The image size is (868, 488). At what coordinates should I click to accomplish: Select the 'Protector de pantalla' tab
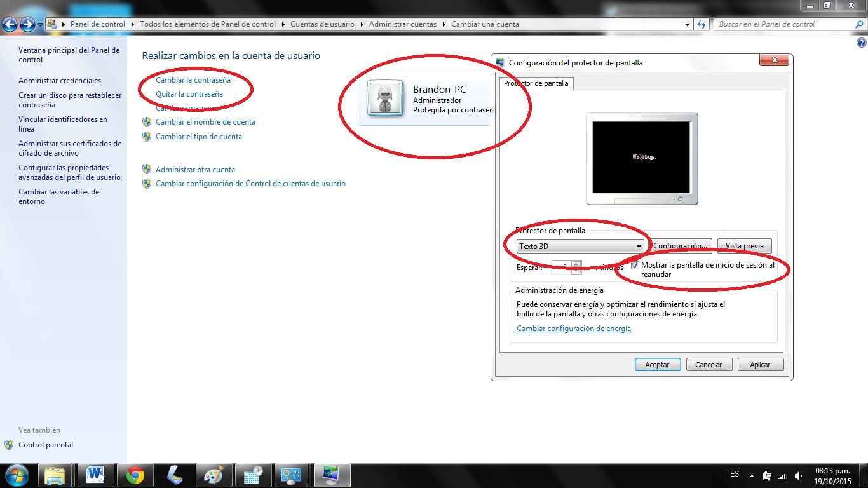pos(536,83)
